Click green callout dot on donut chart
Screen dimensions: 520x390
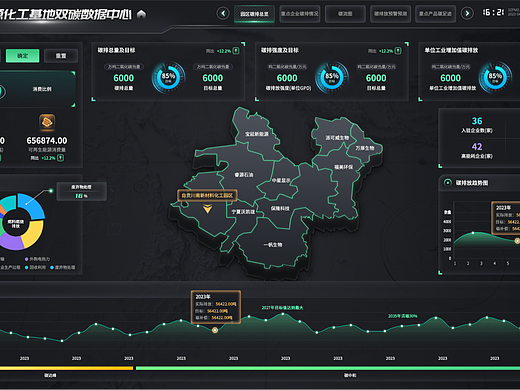coord(51,191)
